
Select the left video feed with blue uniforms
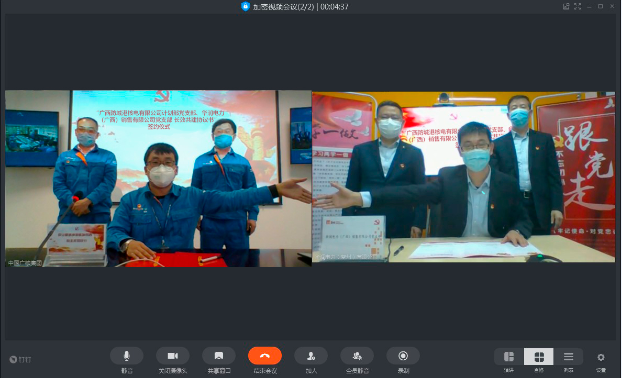158,178
